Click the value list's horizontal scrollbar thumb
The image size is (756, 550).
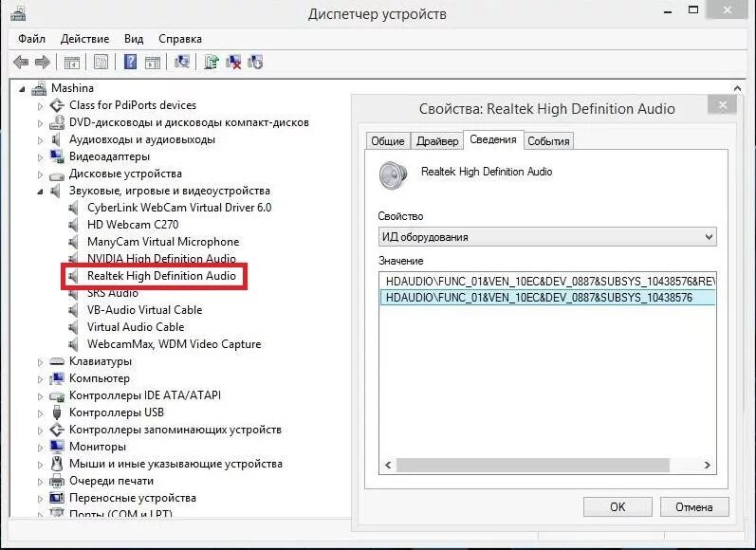(533, 466)
